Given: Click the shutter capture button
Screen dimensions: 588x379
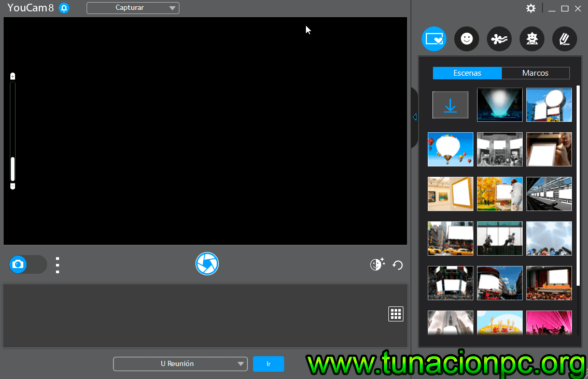Looking at the screenshot, I should [207, 264].
